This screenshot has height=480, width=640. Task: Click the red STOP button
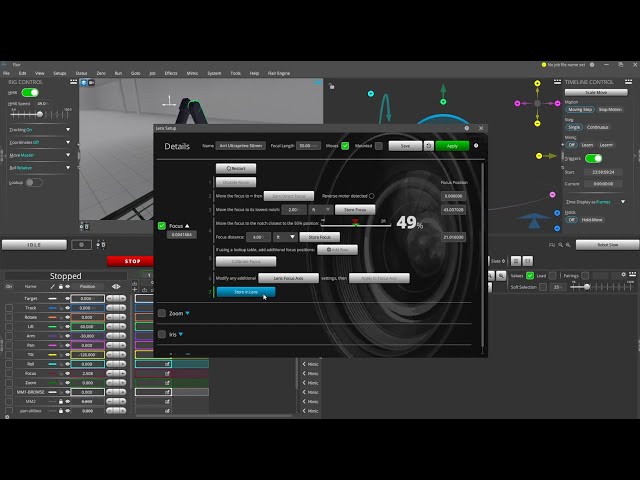pos(131,261)
